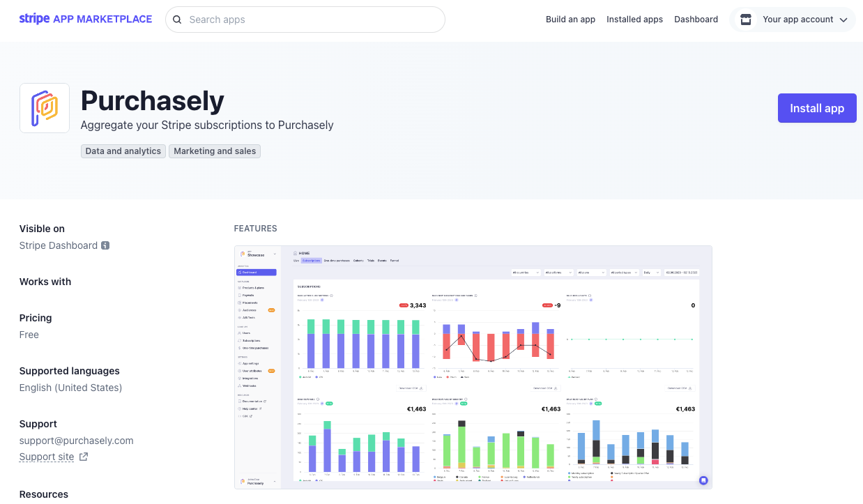Open the Build an app page
This screenshot has height=504, width=863.
[x=570, y=20]
